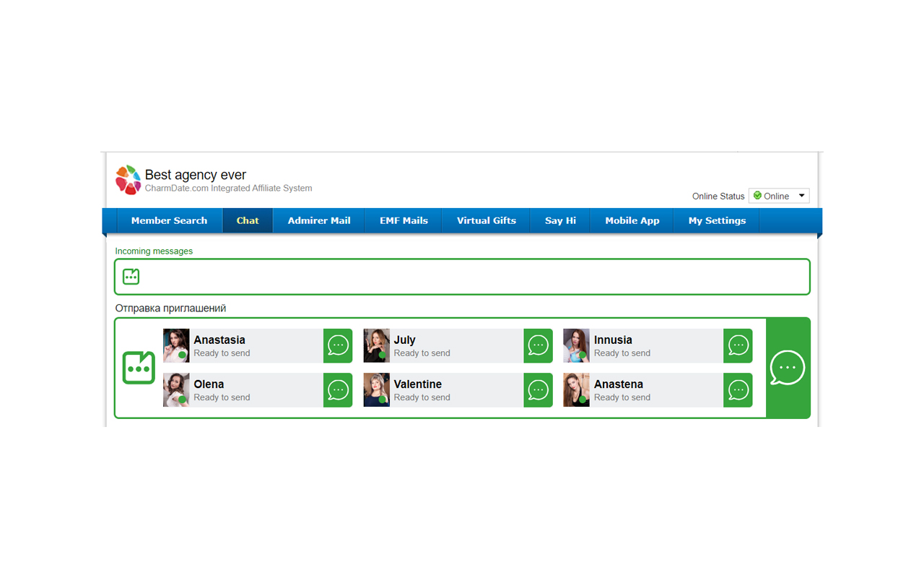
Task: Click Valentine's profile photo thumbnail
Action: [376, 390]
